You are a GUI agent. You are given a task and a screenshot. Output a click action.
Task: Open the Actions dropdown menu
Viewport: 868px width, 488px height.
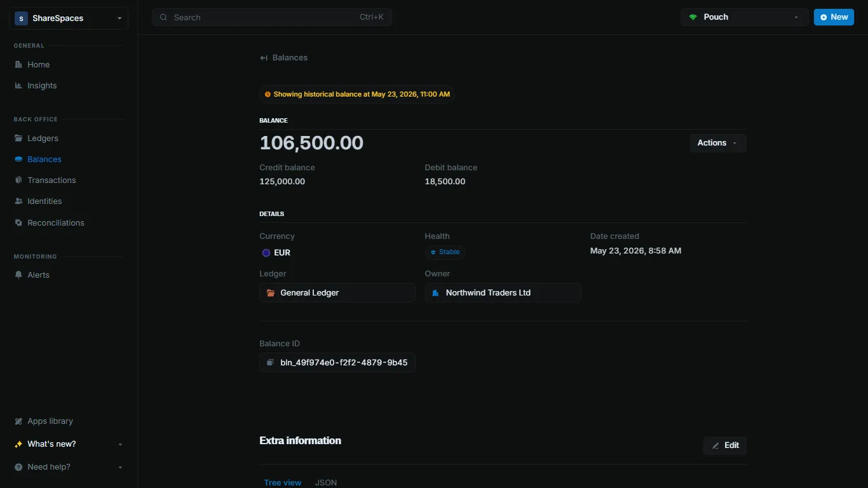click(718, 143)
